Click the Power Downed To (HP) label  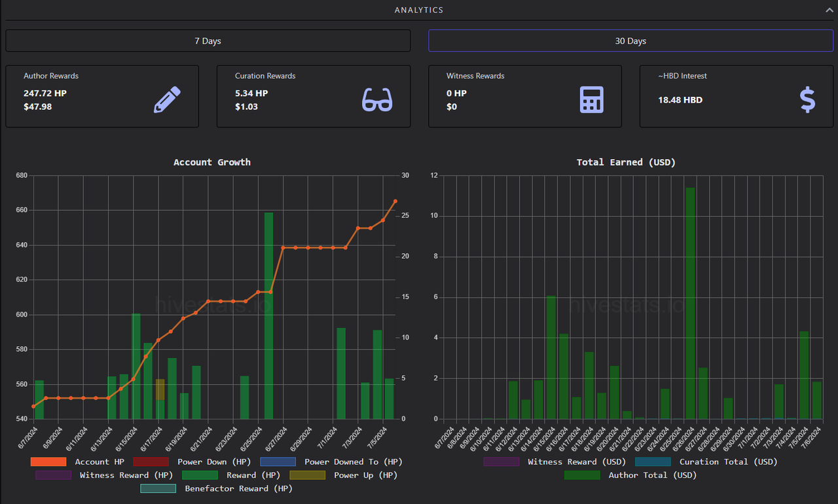tap(354, 462)
